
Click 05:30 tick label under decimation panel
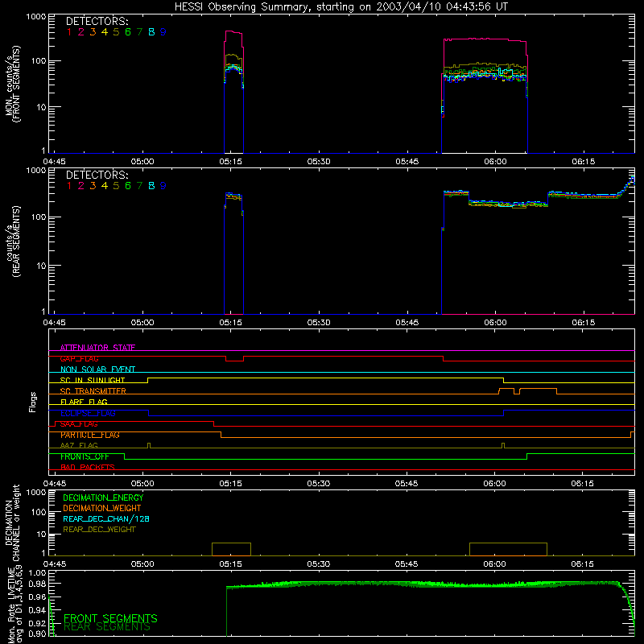[319, 564]
